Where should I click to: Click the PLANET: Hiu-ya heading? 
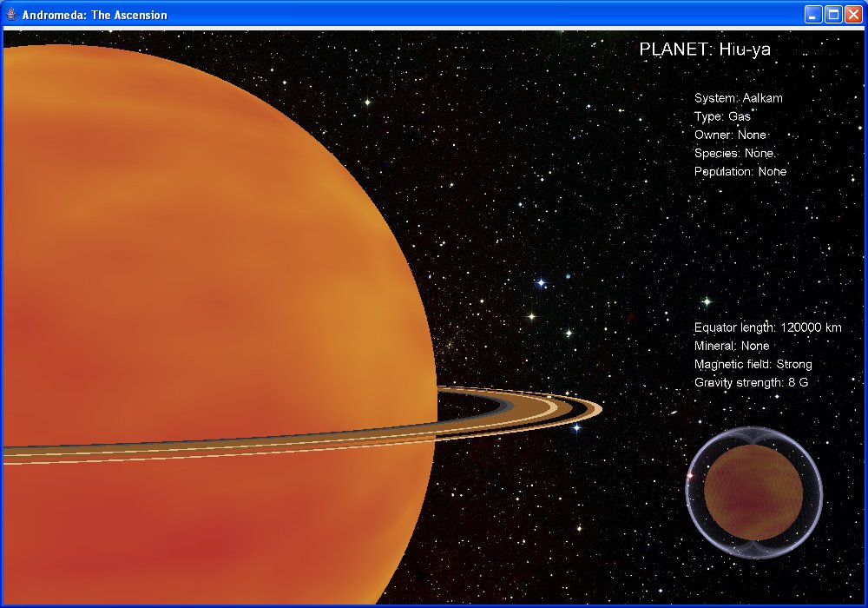click(x=704, y=50)
